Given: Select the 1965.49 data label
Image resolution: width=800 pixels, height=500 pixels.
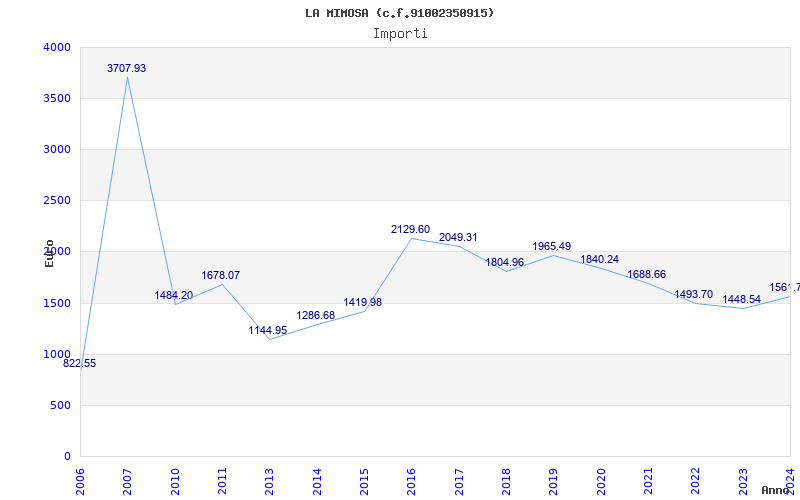Looking at the screenshot, I should tap(552, 246).
